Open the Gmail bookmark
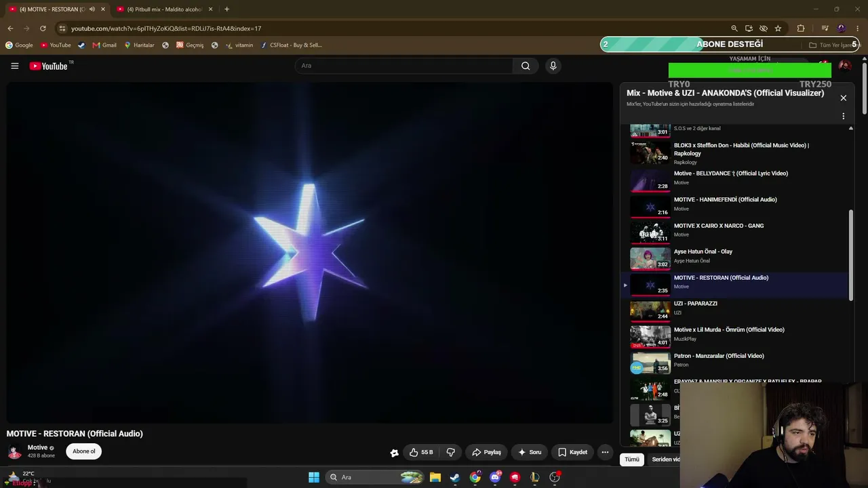 pos(104,45)
